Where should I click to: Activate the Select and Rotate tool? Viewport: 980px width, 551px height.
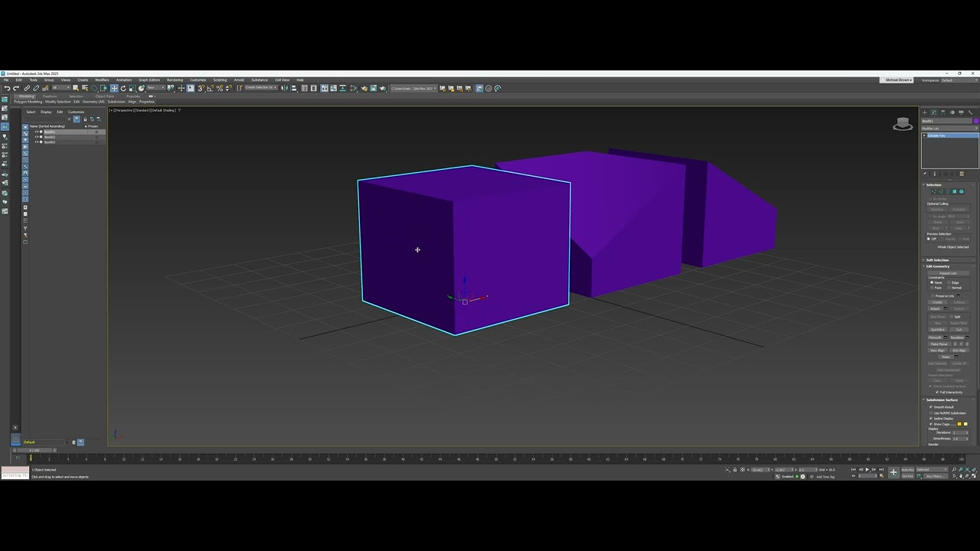(123, 88)
